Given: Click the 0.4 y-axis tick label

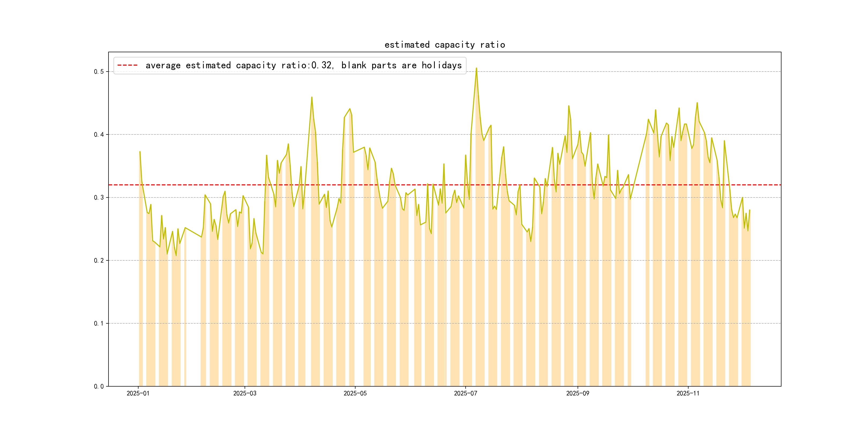Looking at the screenshot, I should tap(99, 134).
